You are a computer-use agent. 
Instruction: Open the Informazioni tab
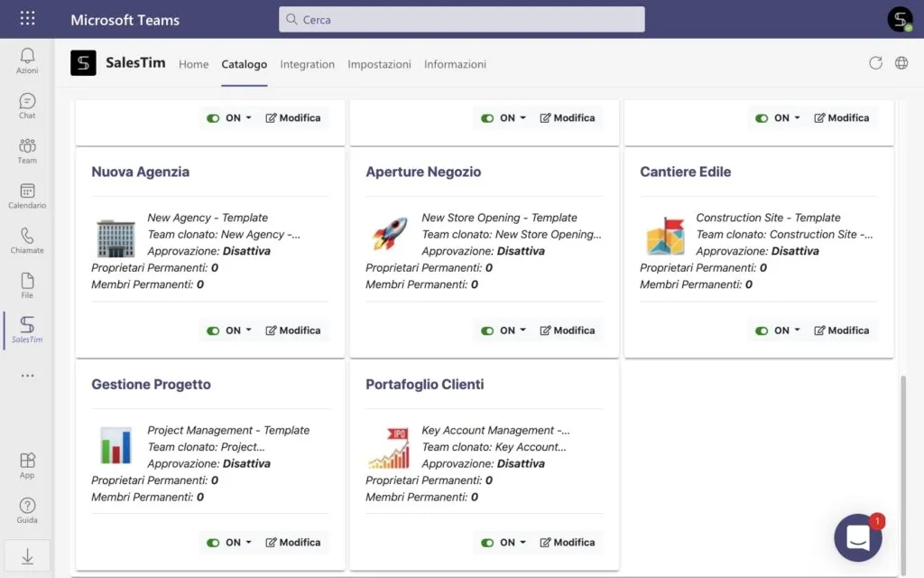(x=455, y=64)
